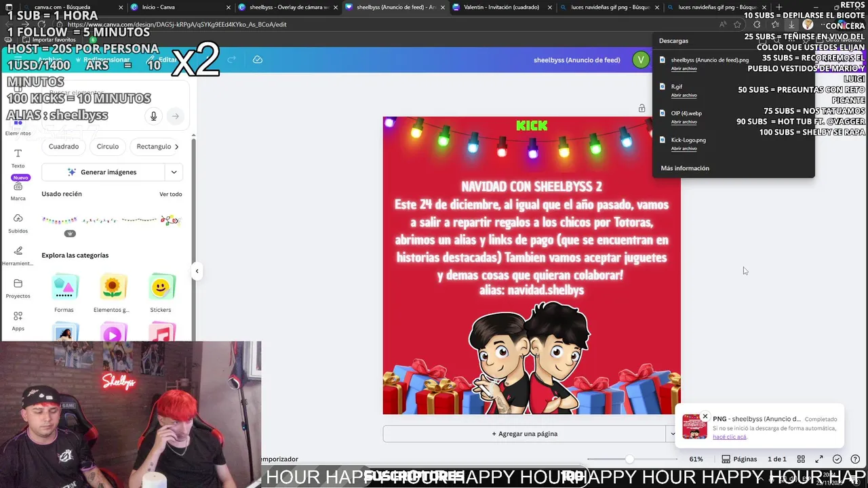Click the design title sheelbyss (Anuncio de feed)
Viewport: 868px width, 488px height.
[x=577, y=60]
